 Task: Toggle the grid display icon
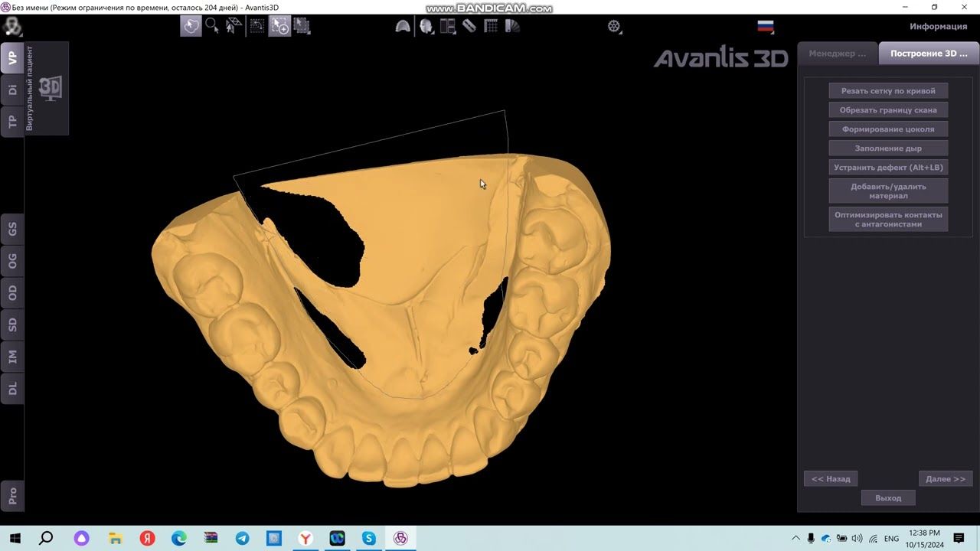(491, 26)
